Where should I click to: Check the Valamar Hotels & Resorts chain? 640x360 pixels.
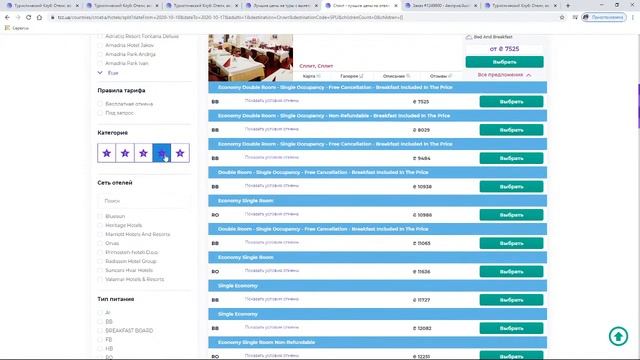coord(100,279)
